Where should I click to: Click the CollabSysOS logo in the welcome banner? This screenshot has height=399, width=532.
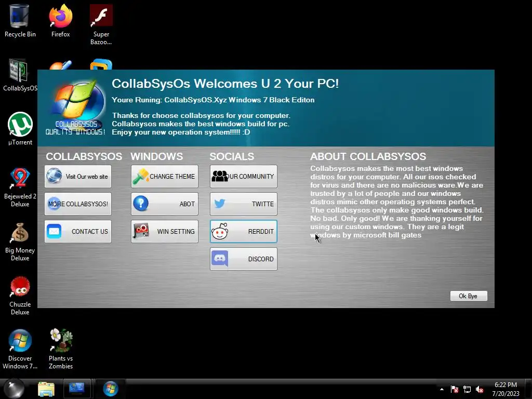click(x=76, y=108)
